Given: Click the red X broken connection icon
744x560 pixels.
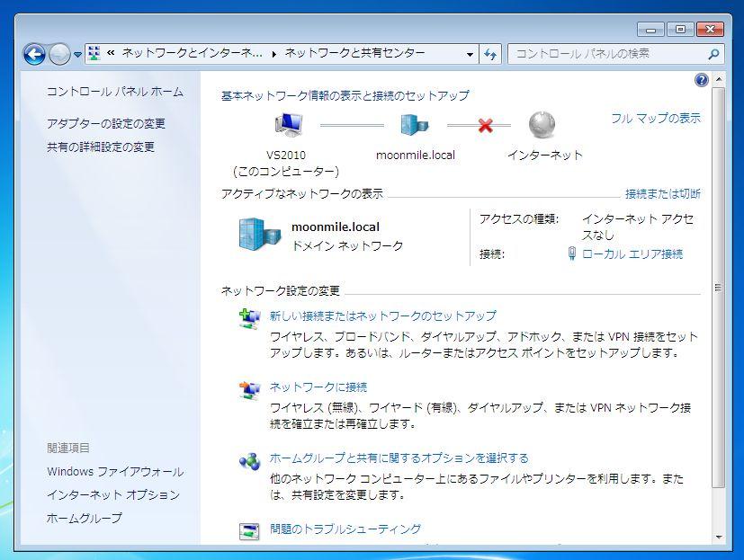Looking at the screenshot, I should coord(486,126).
